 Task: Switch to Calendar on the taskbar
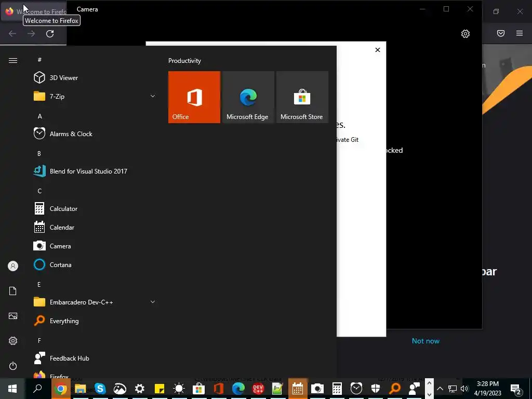click(298, 388)
